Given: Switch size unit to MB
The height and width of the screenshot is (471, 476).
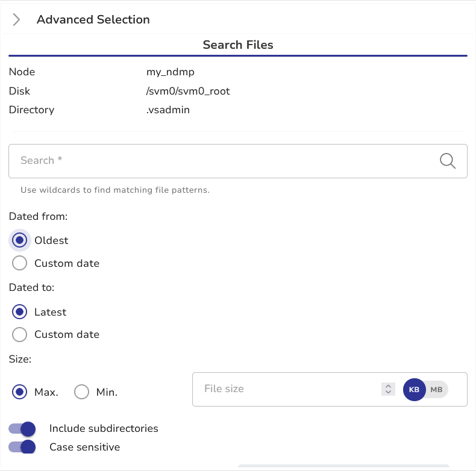Looking at the screenshot, I should click(x=437, y=390).
